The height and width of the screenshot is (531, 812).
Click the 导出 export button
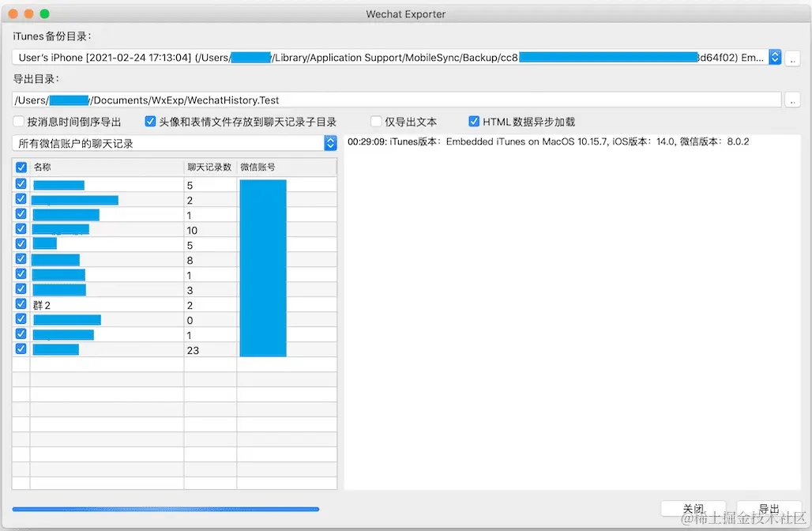pyautogui.click(x=769, y=509)
